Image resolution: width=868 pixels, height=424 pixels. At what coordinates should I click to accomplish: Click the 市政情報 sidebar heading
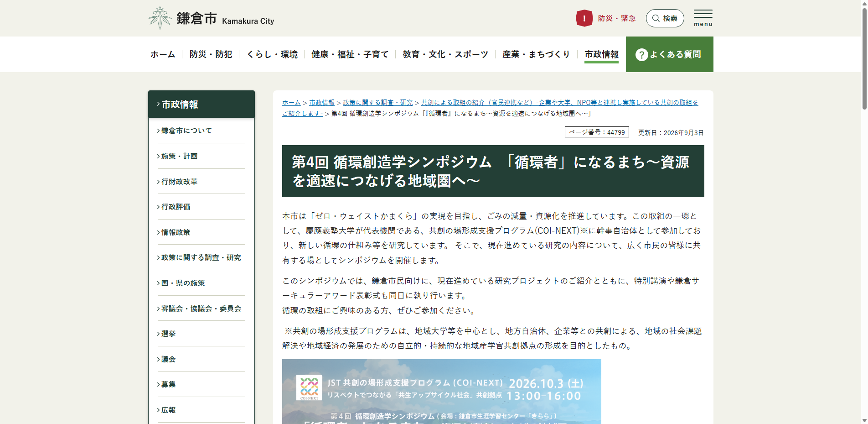pos(201,104)
